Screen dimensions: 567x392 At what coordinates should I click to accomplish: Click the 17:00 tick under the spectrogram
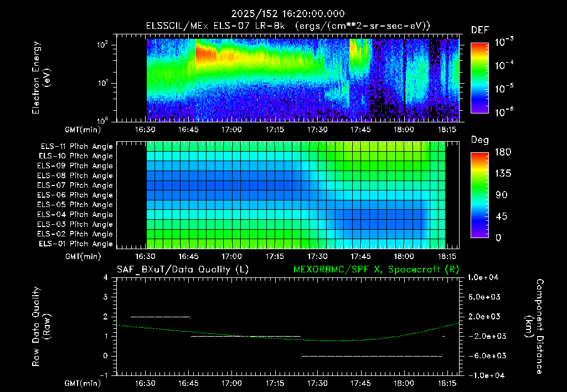[231, 130]
